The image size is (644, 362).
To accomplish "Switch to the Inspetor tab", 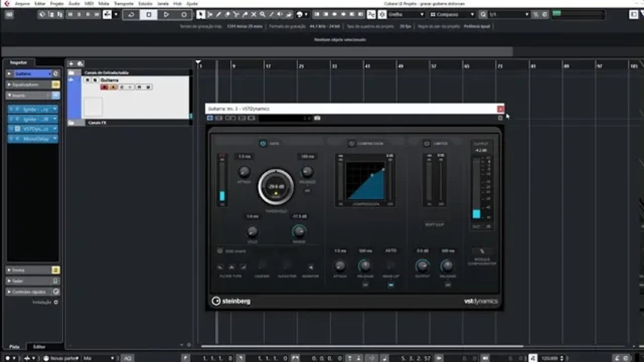I will 19,63.
